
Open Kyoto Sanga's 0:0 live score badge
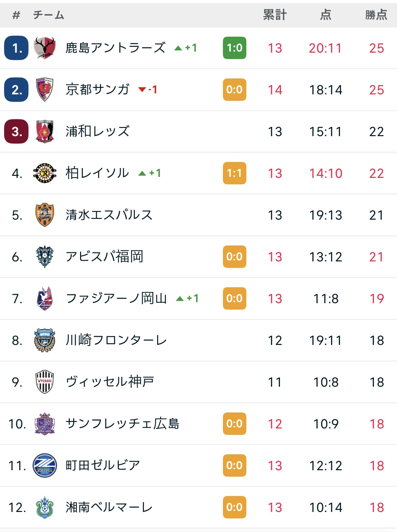(x=234, y=90)
